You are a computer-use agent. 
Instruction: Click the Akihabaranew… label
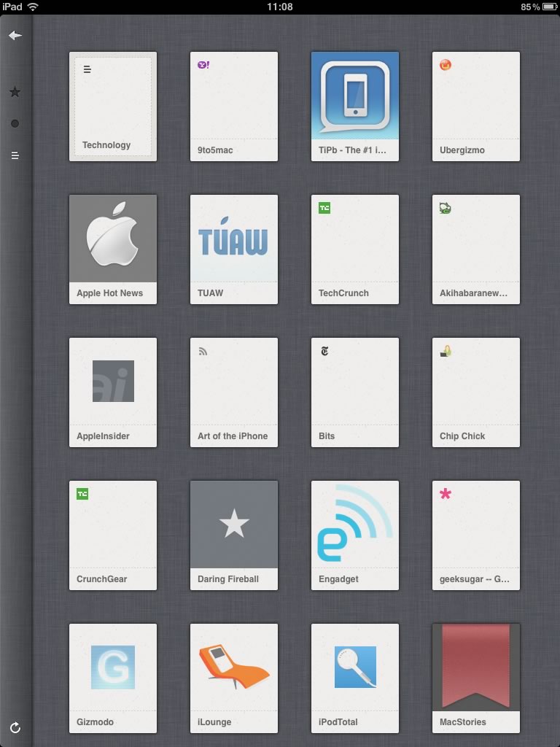[473, 293]
